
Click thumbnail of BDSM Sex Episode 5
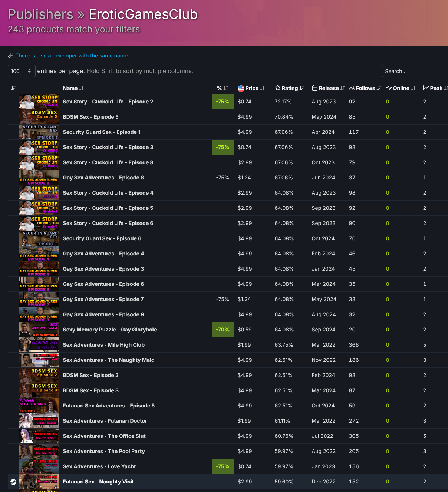point(39,117)
